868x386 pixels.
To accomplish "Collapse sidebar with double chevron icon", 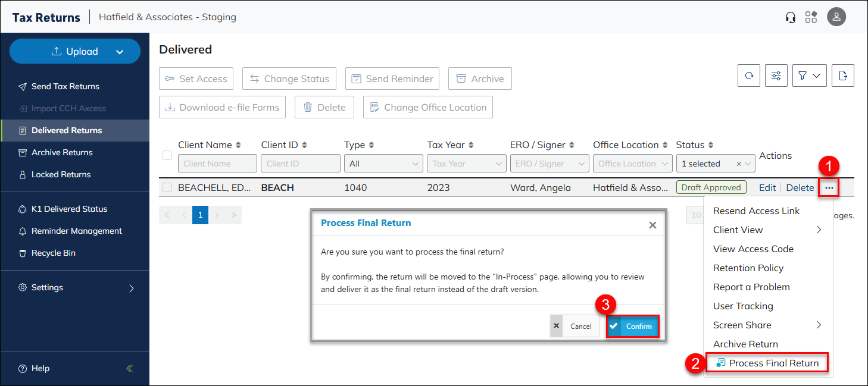I will pos(130,368).
